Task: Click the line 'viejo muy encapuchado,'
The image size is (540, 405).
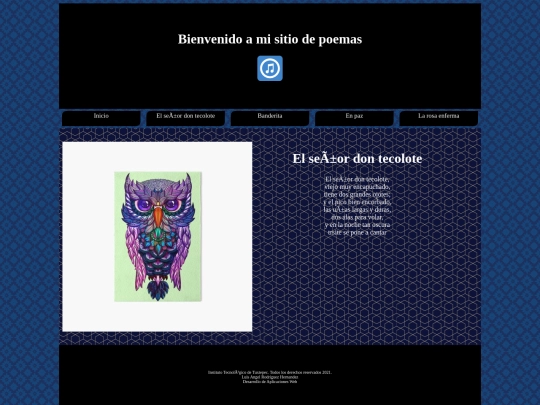Action: [357, 187]
